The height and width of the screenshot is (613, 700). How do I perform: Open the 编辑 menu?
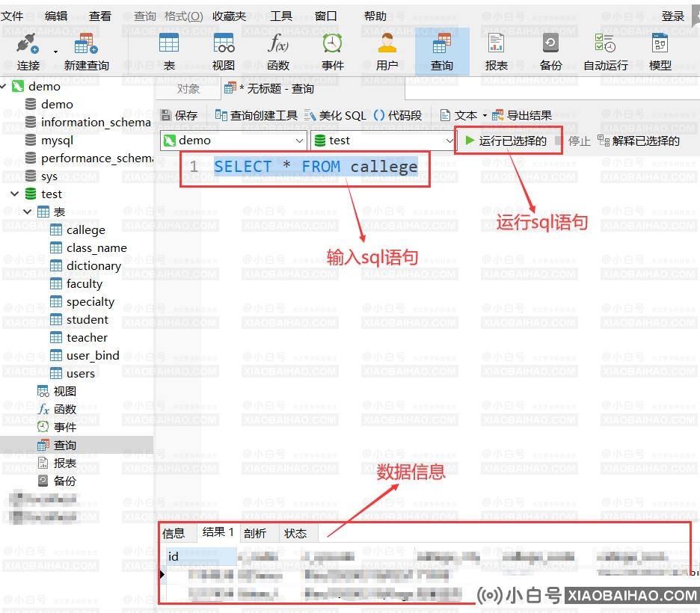pyautogui.click(x=56, y=16)
